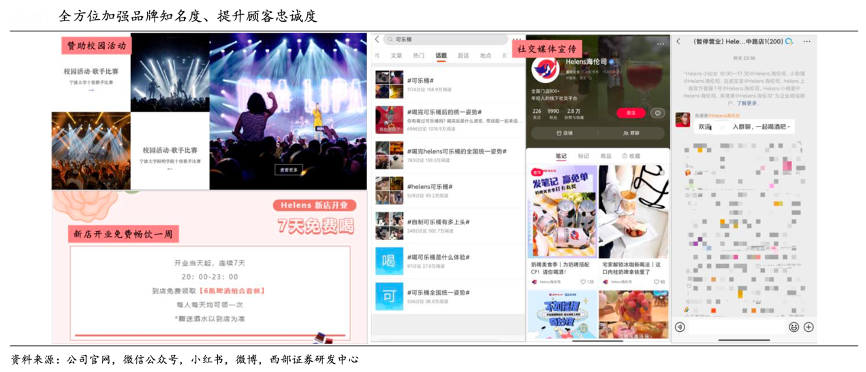The height and width of the screenshot is (372, 866).
Task: Click the 查看更多 button on the concert image
Action: coord(288,170)
